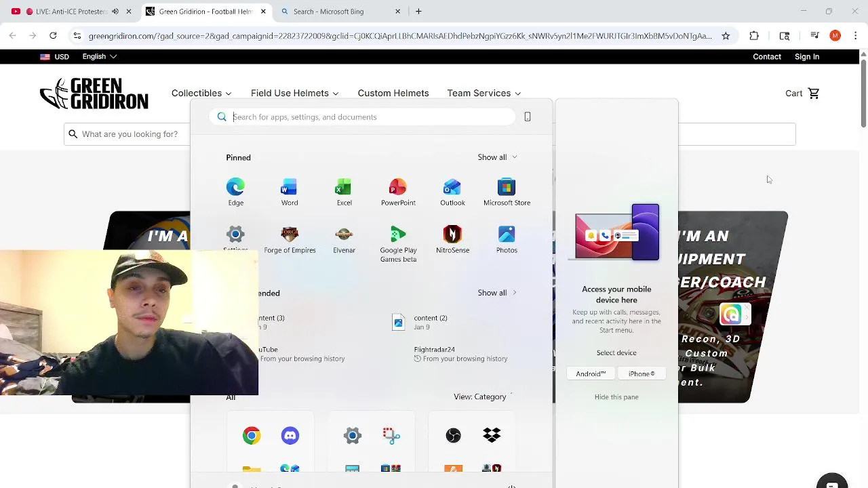Open Custom Helmets page

[x=393, y=94]
